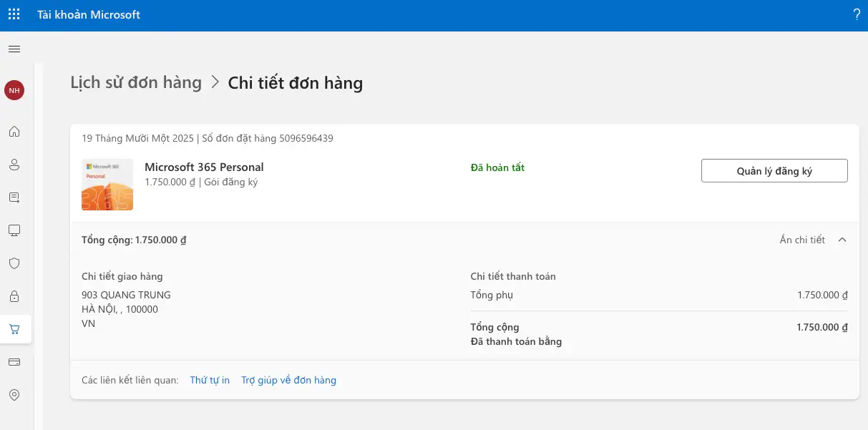Open the Security lock icon
Image resolution: width=868 pixels, height=430 pixels.
coord(14,296)
